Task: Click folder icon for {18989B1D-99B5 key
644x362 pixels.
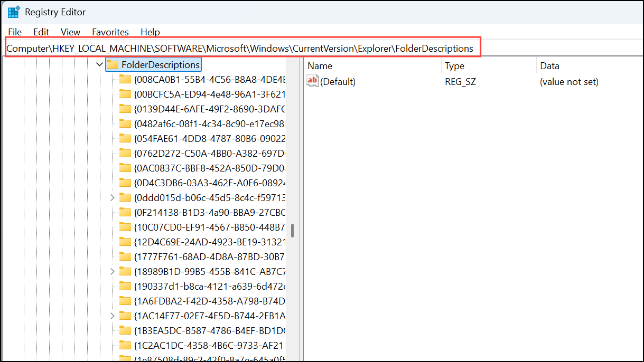Action: [x=125, y=272]
